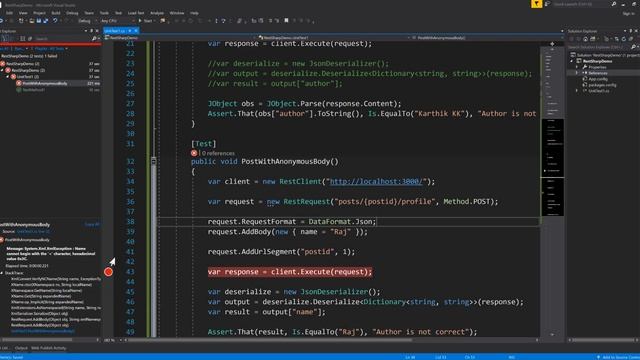
Task: Open the Help menu
Action: pyautogui.click(x=194, y=13)
